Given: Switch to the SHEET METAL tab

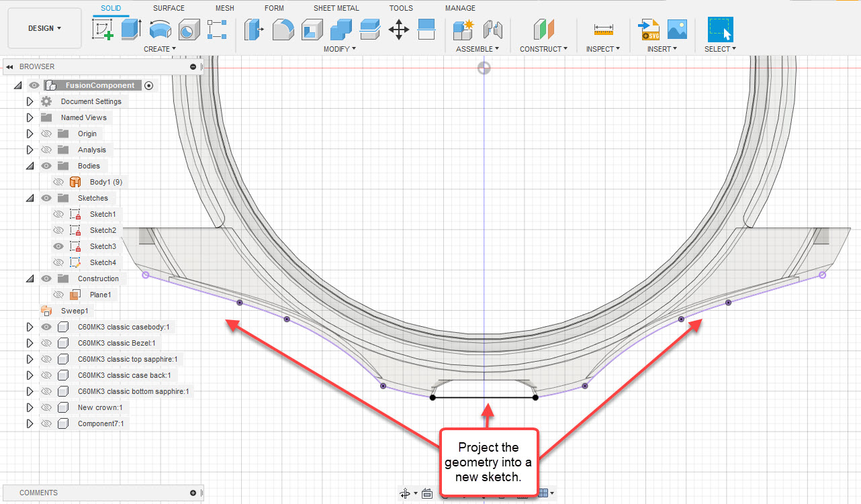Looking at the screenshot, I should pos(336,7).
